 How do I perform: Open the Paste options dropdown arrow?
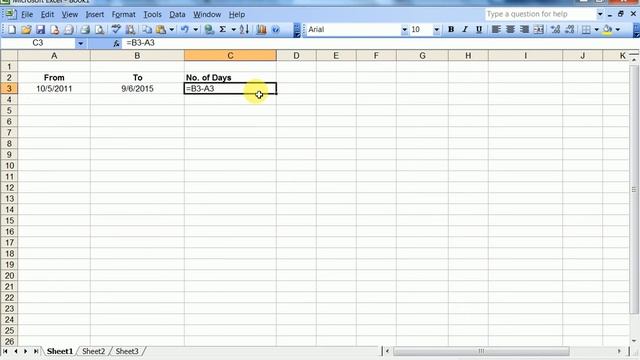click(171, 29)
